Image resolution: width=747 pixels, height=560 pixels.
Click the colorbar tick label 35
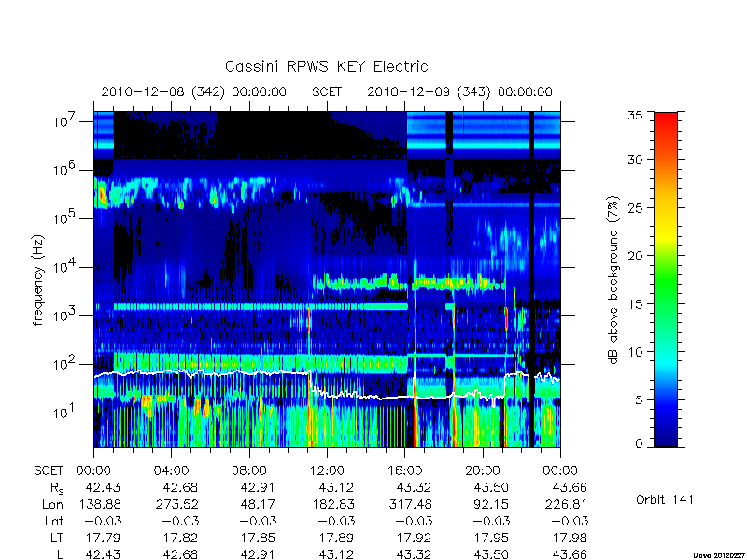638,115
